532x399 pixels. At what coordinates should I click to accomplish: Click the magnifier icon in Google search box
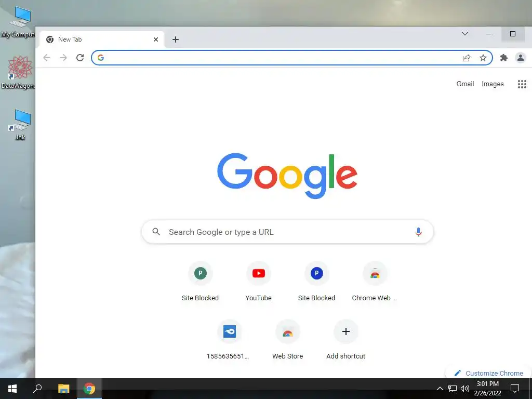tap(156, 232)
